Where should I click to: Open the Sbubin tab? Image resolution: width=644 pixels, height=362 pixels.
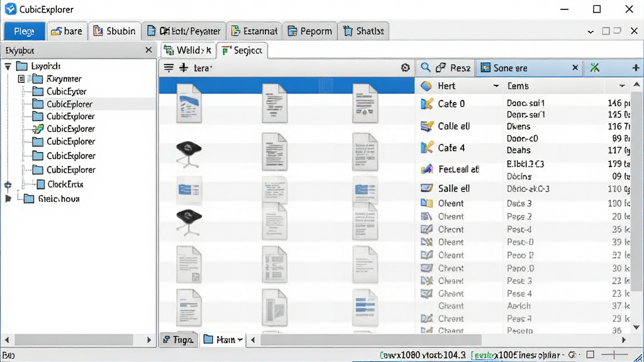[x=114, y=31]
